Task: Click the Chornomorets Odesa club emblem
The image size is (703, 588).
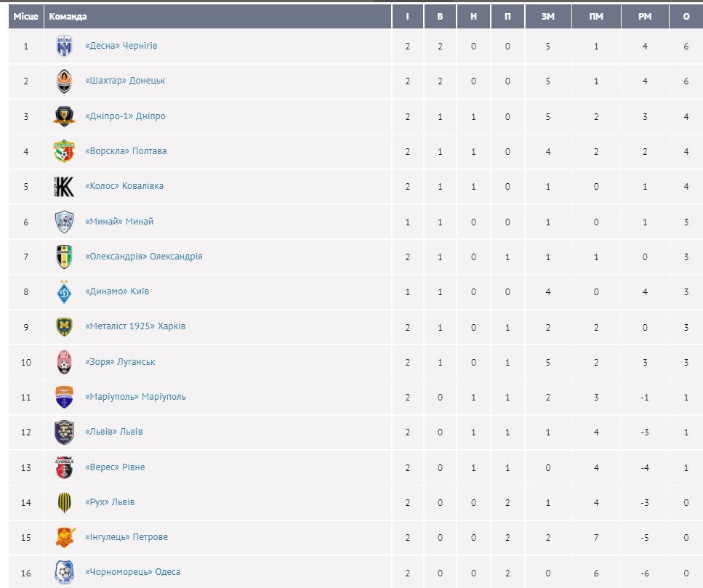Action: (65, 572)
